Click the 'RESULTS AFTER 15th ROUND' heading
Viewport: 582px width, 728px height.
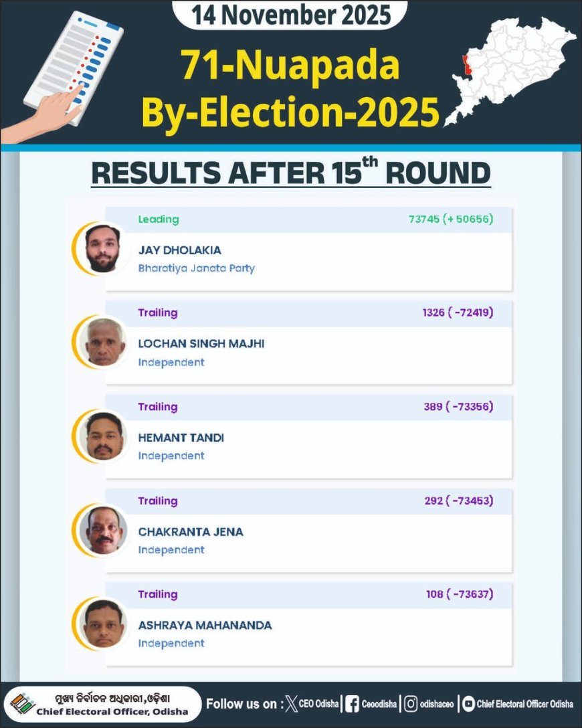coord(290,173)
